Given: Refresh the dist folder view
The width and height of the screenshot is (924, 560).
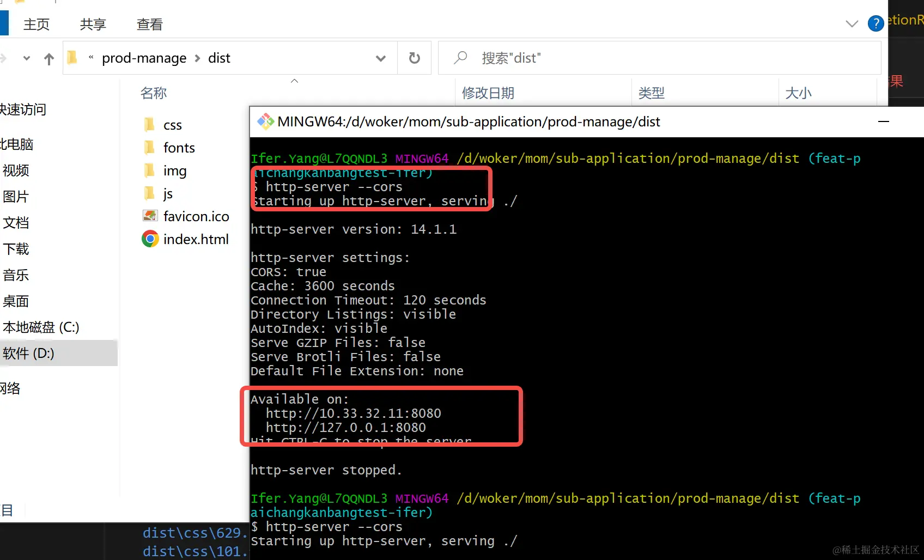Looking at the screenshot, I should (x=415, y=58).
